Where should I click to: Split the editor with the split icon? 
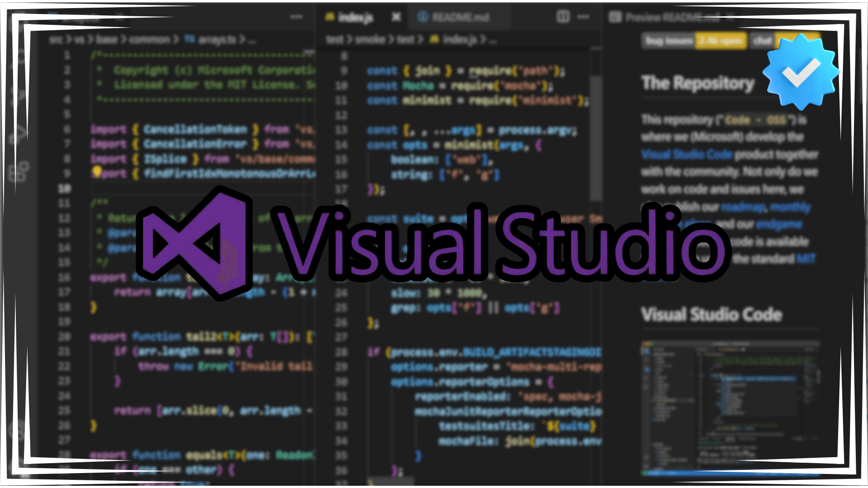tap(563, 17)
